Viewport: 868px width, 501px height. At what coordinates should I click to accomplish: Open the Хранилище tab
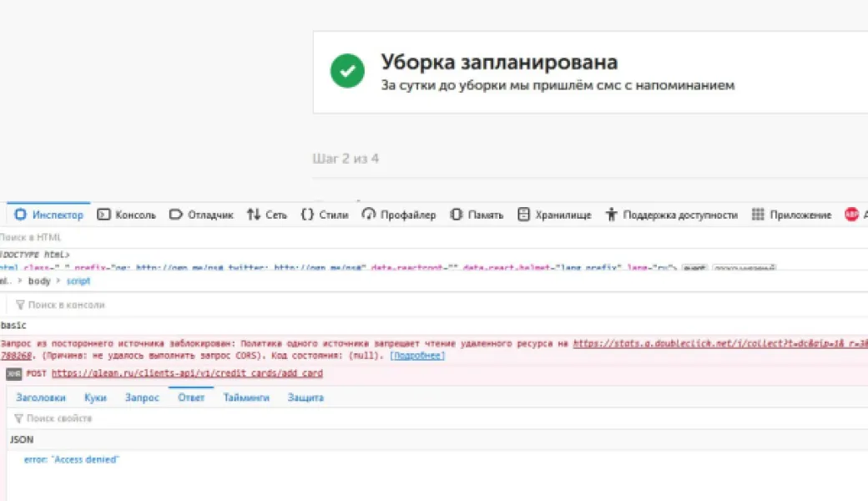point(554,215)
